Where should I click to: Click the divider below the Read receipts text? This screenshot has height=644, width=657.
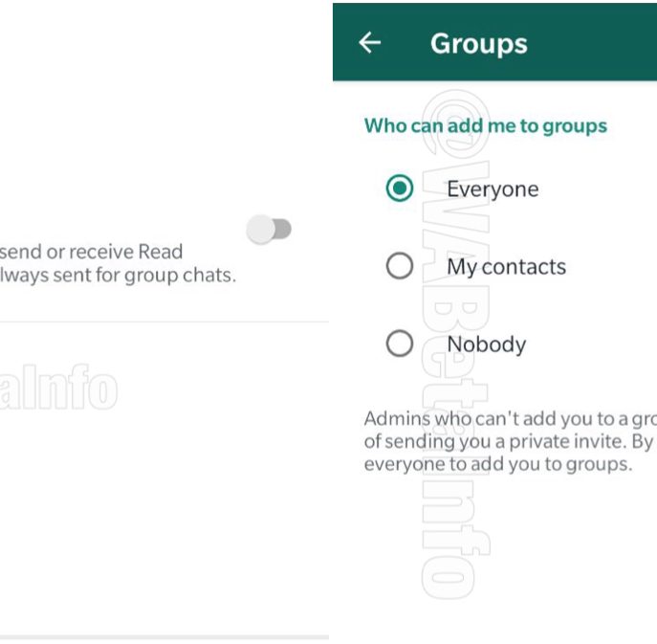pyautogui.click(x=164, y=322)
